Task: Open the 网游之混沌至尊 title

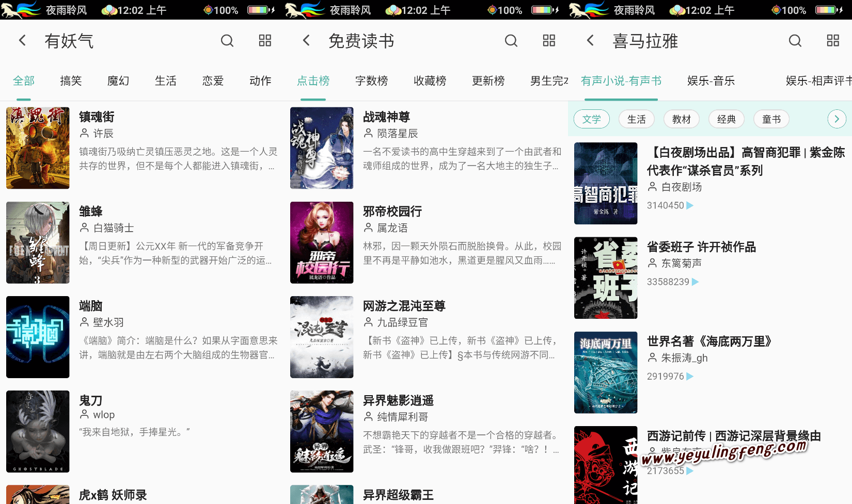Action: pos(404,306)
